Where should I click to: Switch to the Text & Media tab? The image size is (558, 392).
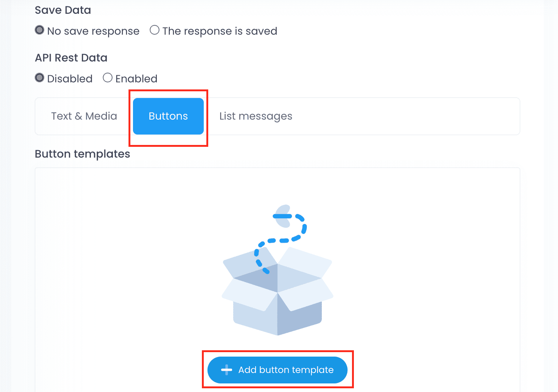84,116
